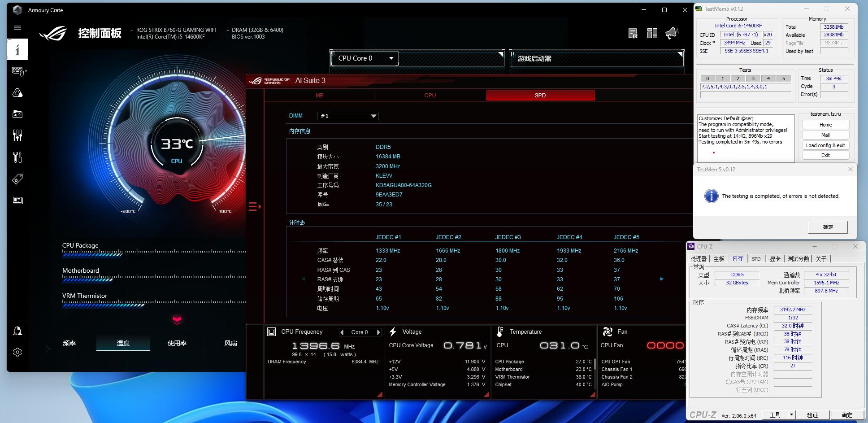Switch to 风扇 tab in Armoury Crate
Viewport: 868px width, 423px height.
pos(230,343)
